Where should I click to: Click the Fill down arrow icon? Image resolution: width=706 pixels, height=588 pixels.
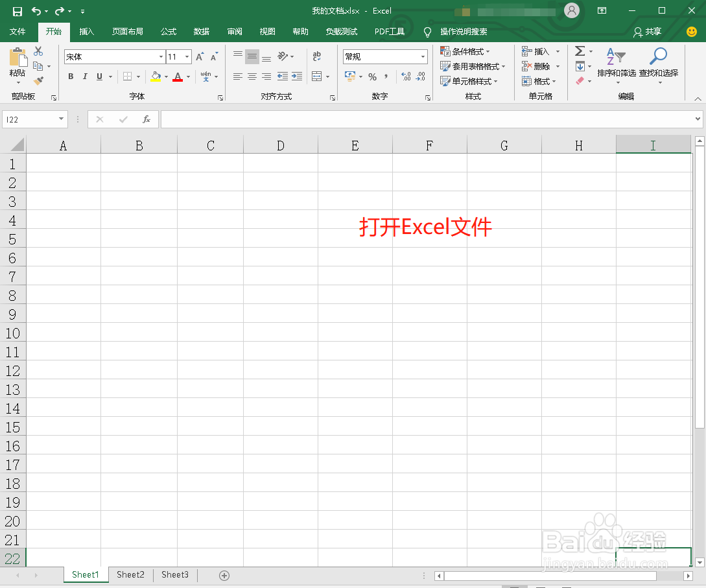tap(580, 67)
